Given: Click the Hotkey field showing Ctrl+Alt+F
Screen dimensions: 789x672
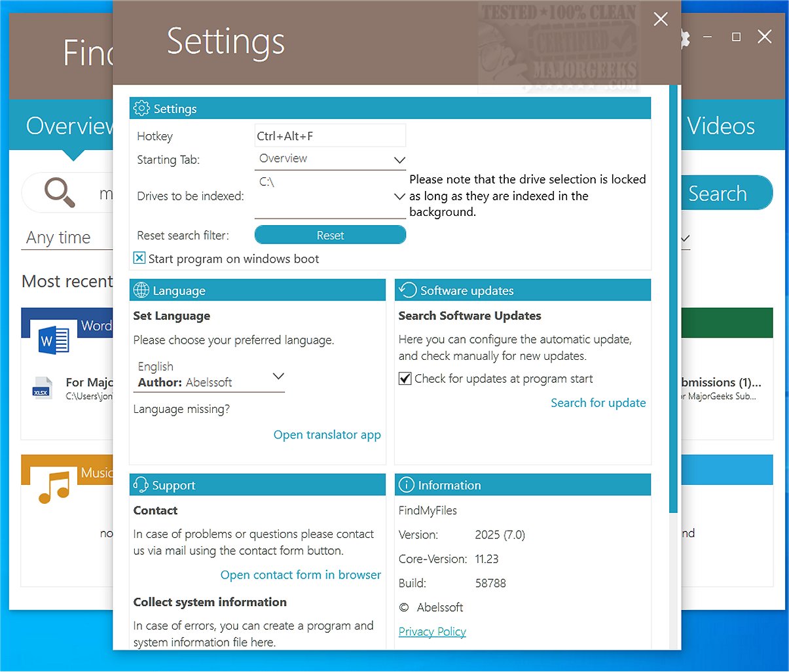Looking at the screenshot, I should 330,135.
